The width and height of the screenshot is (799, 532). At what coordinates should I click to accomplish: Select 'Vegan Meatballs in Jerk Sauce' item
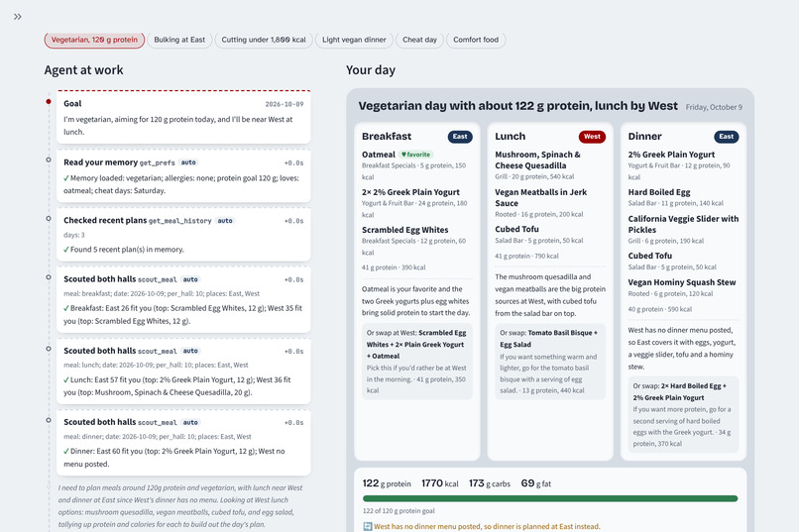pos(540,197)
